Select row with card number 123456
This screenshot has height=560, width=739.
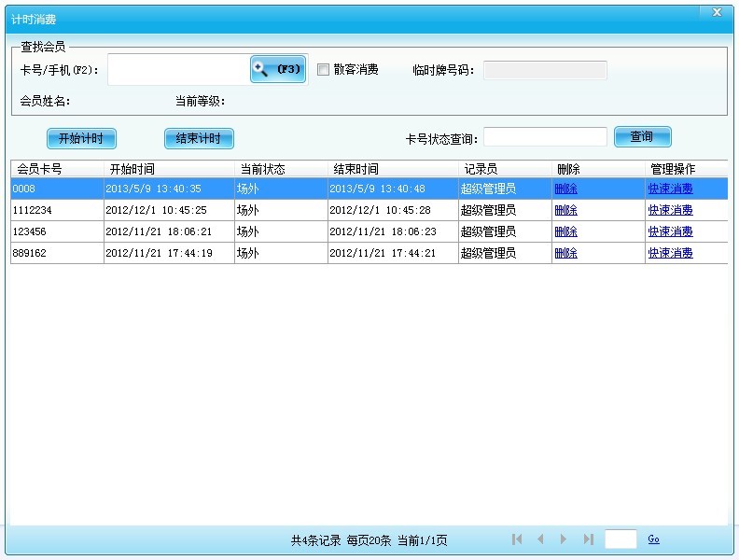tap(369, 231)
